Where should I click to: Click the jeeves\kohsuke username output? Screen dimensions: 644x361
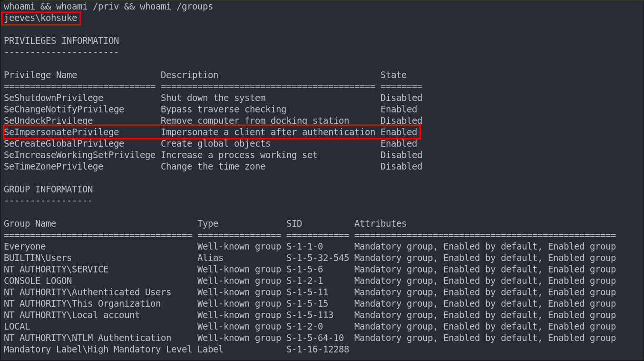click(x=40, y=18)
